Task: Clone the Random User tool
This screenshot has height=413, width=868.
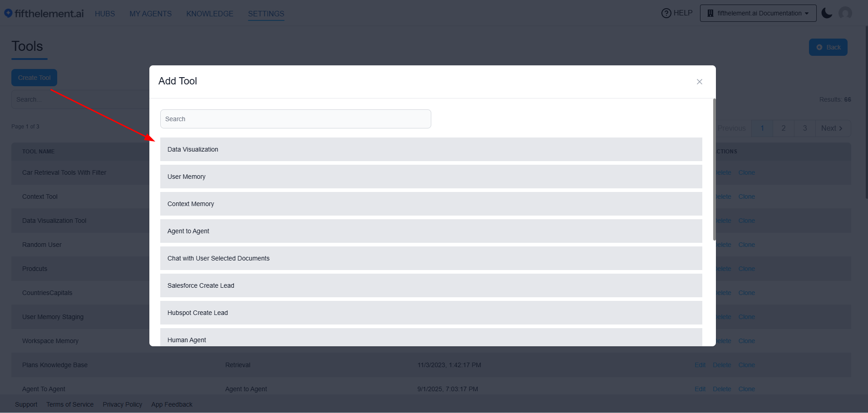Action: point(746,245)
